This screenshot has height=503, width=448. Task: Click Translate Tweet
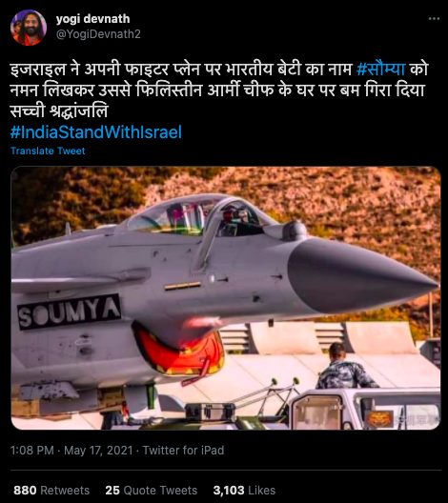pyautogui.click(x=48, y=151)
